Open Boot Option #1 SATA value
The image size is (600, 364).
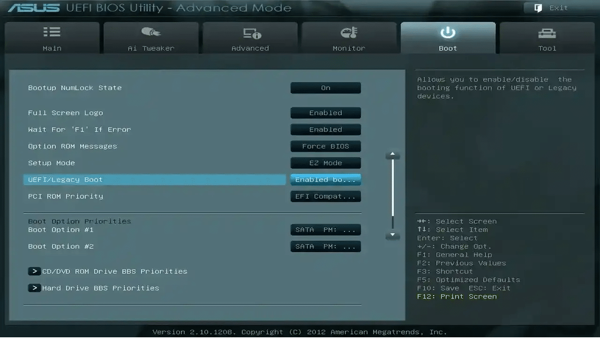(x=326, y=230)
